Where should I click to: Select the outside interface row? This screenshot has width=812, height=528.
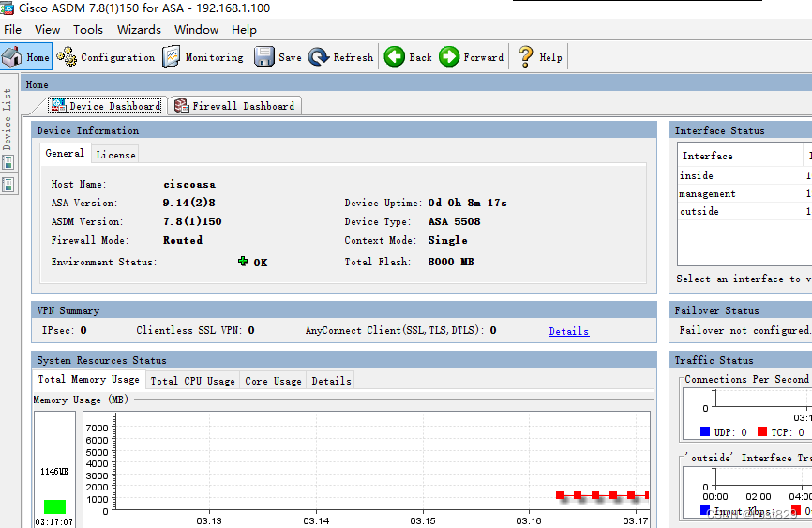click(x=744, y=211)
